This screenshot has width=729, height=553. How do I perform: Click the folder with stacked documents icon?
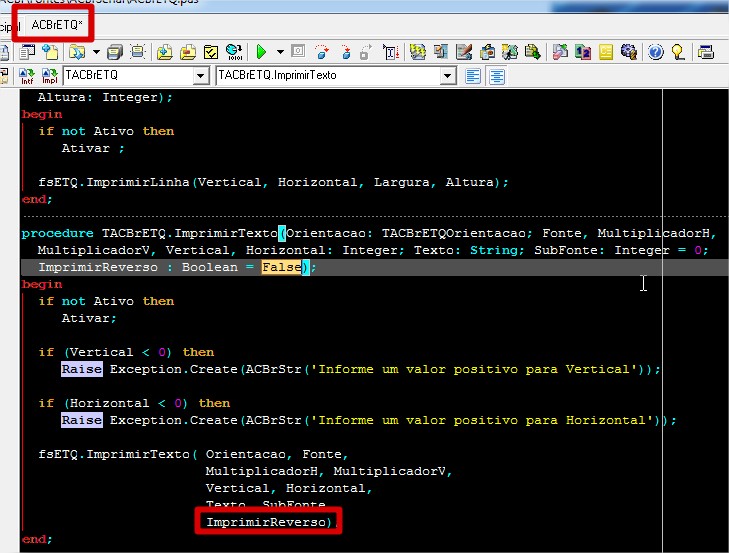click(x=487, y=52)
